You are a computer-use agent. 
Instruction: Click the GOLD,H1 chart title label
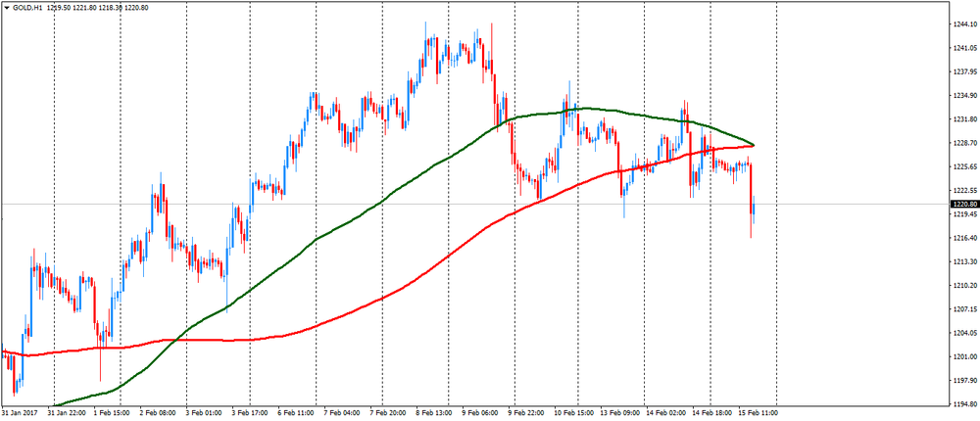27,8
